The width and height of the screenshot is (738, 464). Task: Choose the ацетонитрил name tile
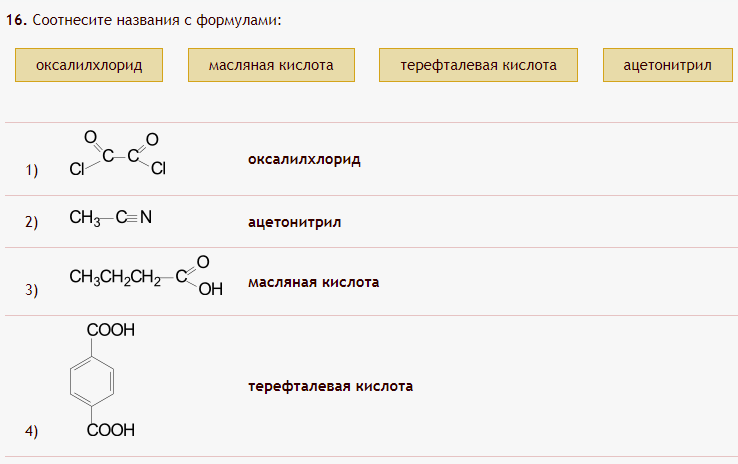click(667, 66)
